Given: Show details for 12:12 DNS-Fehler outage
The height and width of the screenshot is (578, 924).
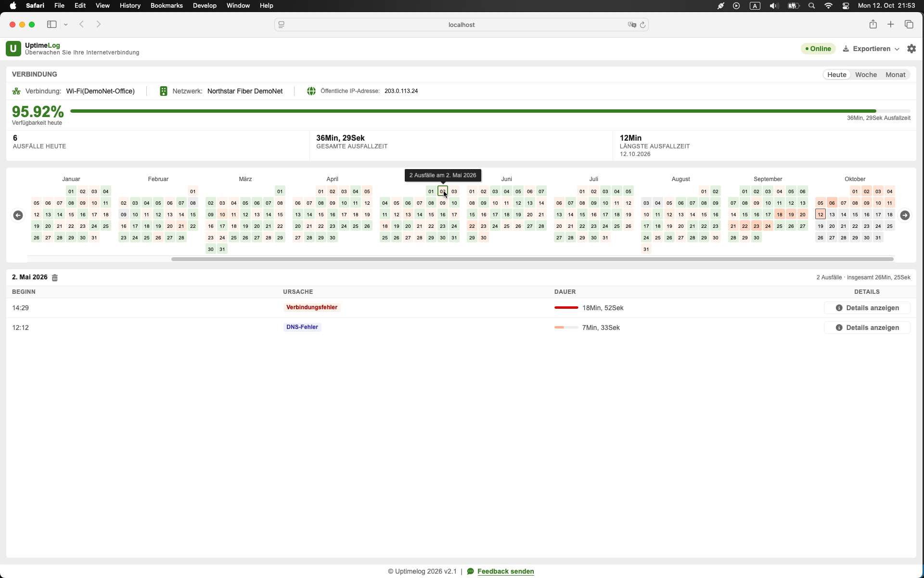Looking at the screenshot, I should tap(867, 328).
